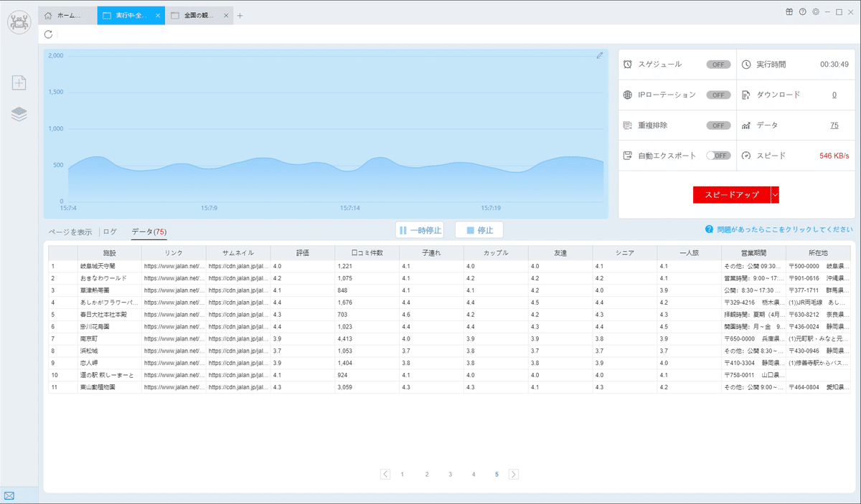Image resolution: width=861 pixels, height=504 pixels.
Task: Go to page 1 in pagination
Action: tap(403, 475)
